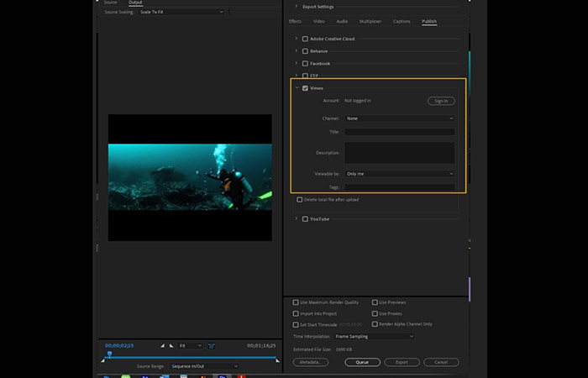This screenshot has height=378, width=588.
Task: Open the Vimeo Channel dropdown
Action: (x=400, y=118)
